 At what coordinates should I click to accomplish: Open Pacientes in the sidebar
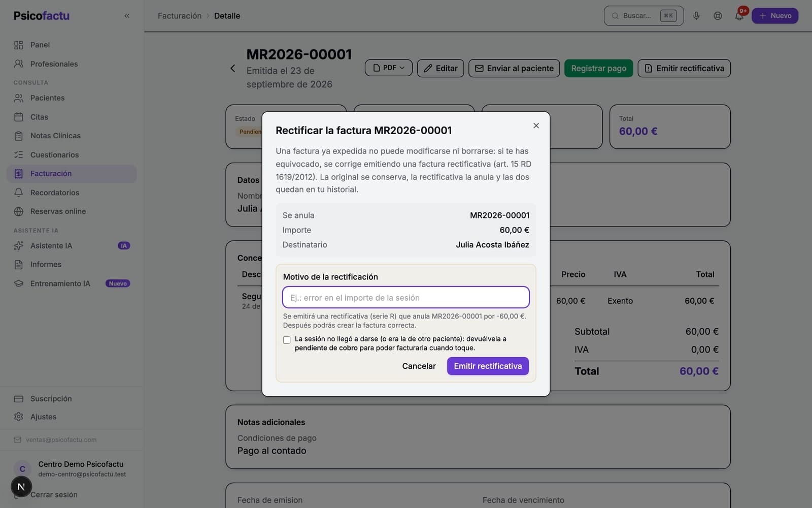coord(72,98)
